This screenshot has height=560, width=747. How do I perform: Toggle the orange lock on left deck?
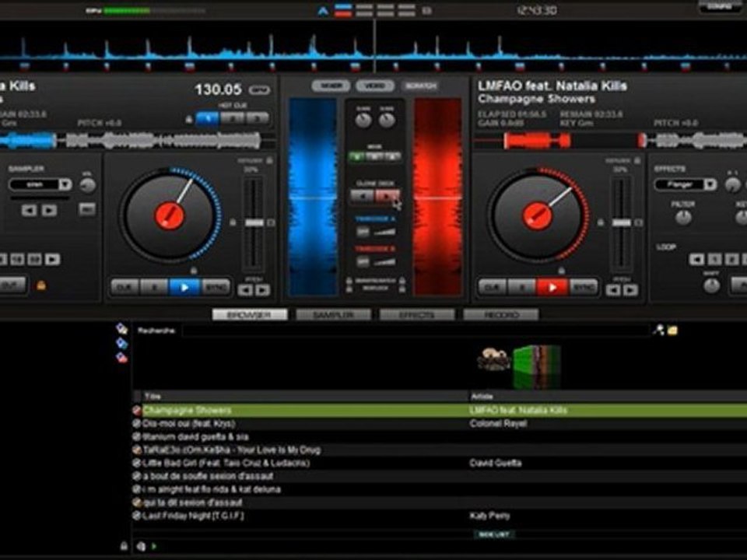[x=41, y=285]
